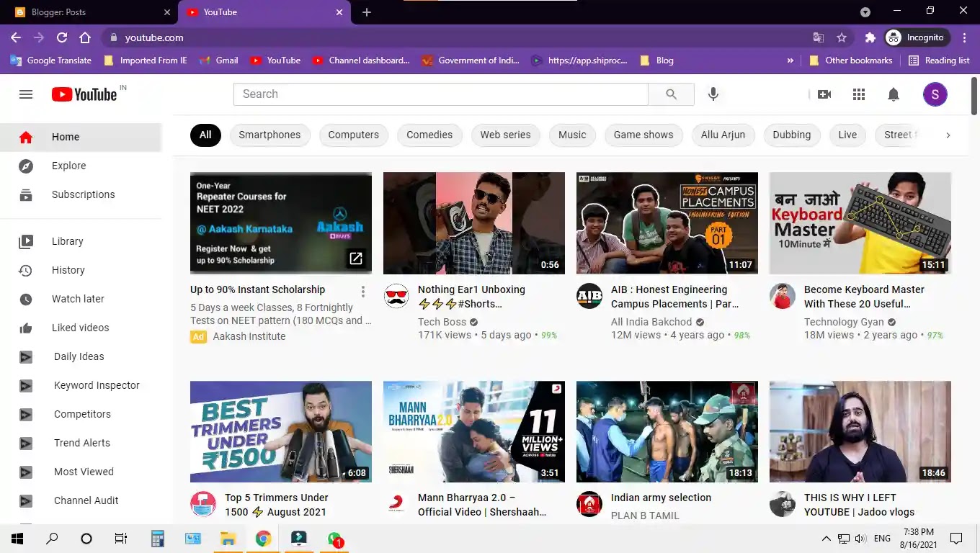Click the search magnifier button
This screenshot has height=553, width=980.
click(x=671, y=94)
